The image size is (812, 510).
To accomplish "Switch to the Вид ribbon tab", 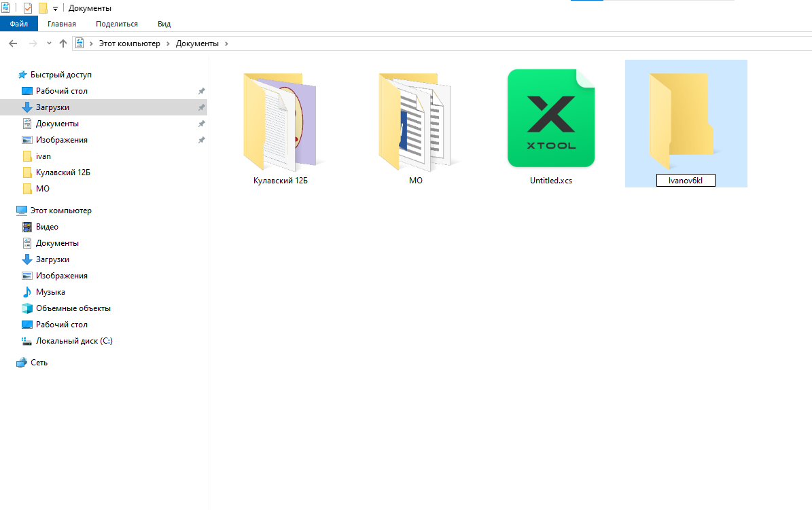I will 164,24.
